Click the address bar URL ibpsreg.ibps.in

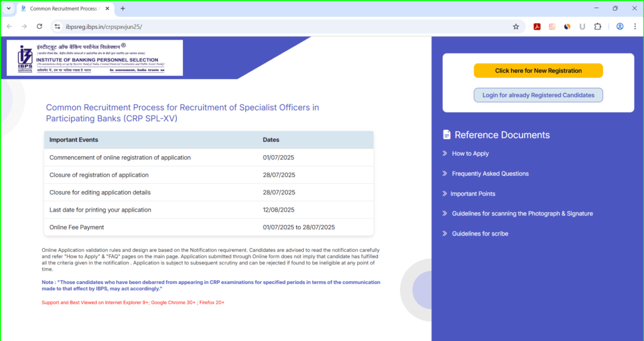pyautogui.click(x=104, y=26)
